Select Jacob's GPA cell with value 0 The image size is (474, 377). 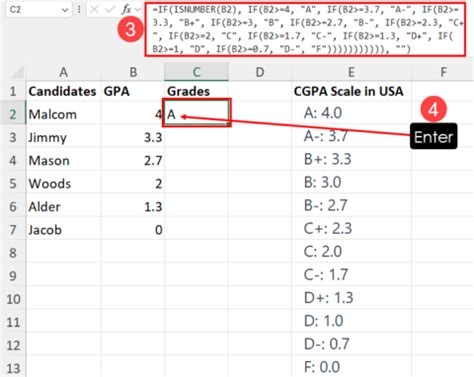(133, 230)
